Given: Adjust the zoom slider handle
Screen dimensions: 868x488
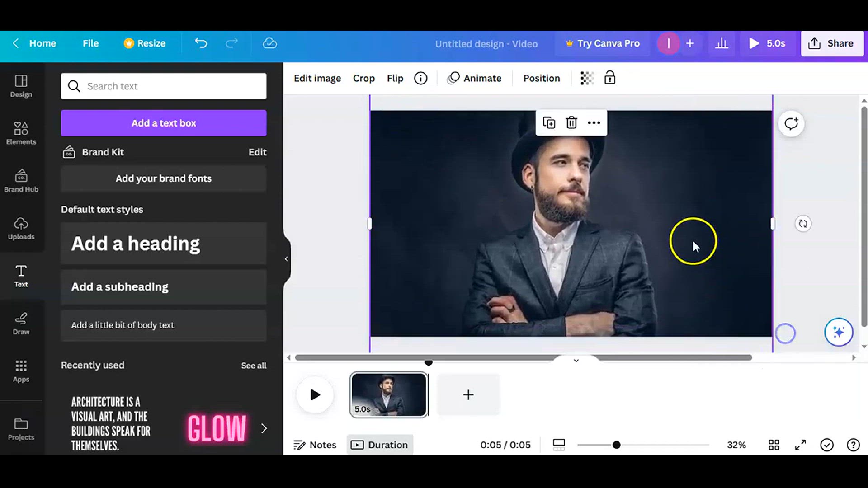Looking at the screenshot, I should (616, 445).
